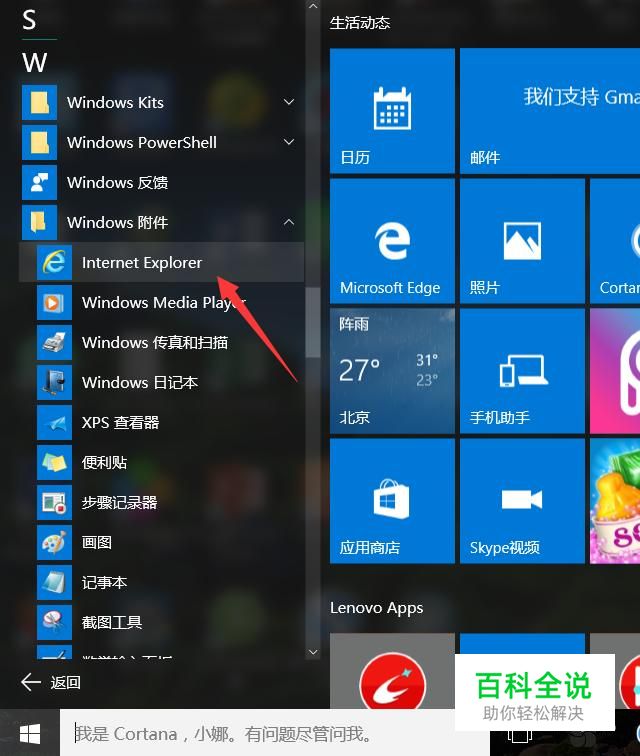The width and height of the screenshot is (640, 756).
Task: Open the Cortana tile
Action: (615, 241)
